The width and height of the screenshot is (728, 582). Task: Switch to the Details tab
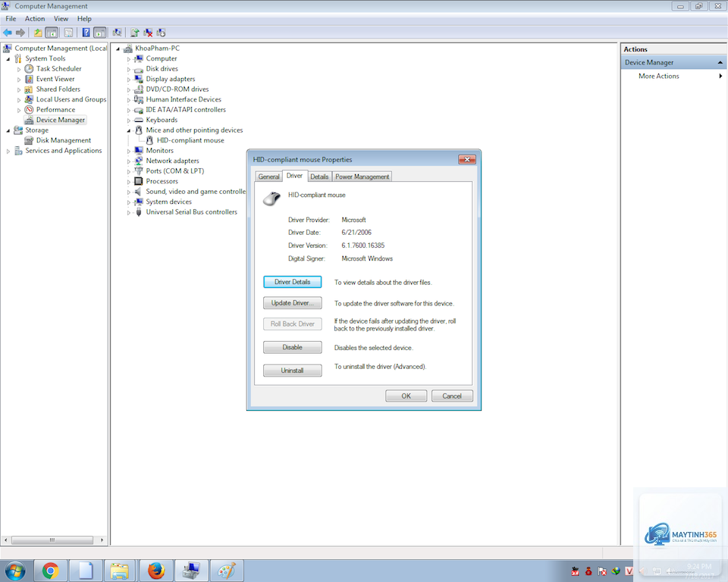pos(319,177)
